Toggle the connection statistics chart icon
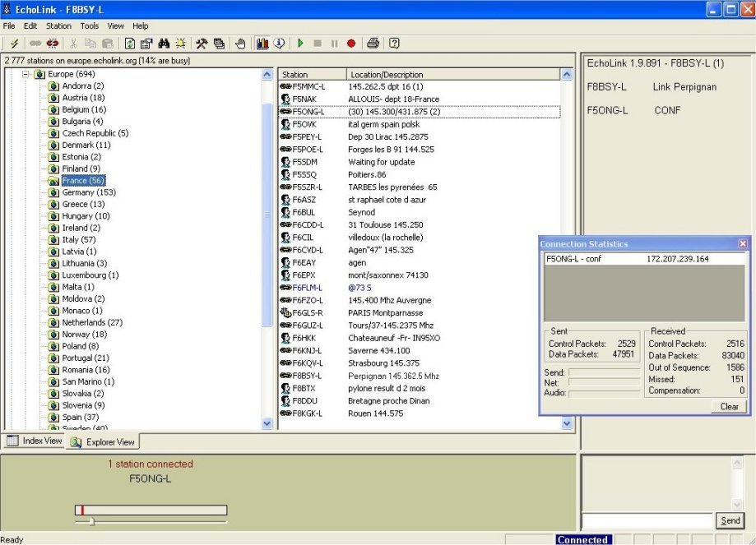This screenshot has width=756, height=545. click(262, 44)
